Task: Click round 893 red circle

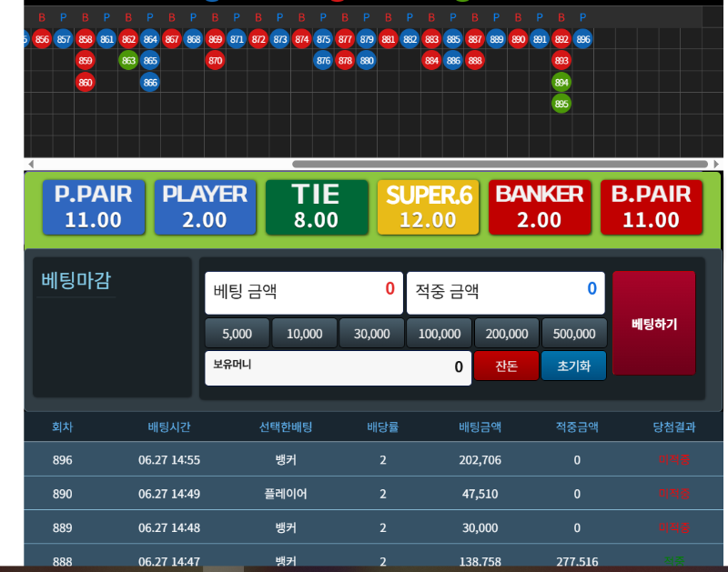Action: (x=561, y=61)
